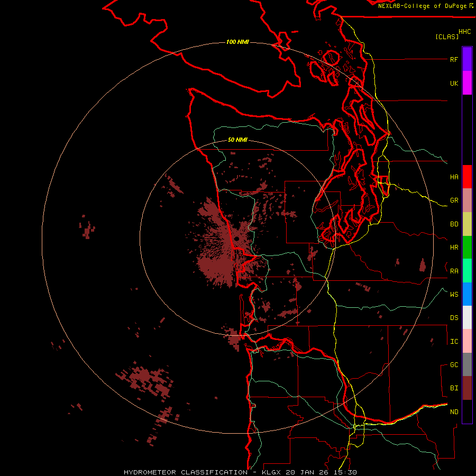Click the 'NEXLAB-College of DuPage' credit text
This screenshot has height=476, width=476.
tap(423, 6)
